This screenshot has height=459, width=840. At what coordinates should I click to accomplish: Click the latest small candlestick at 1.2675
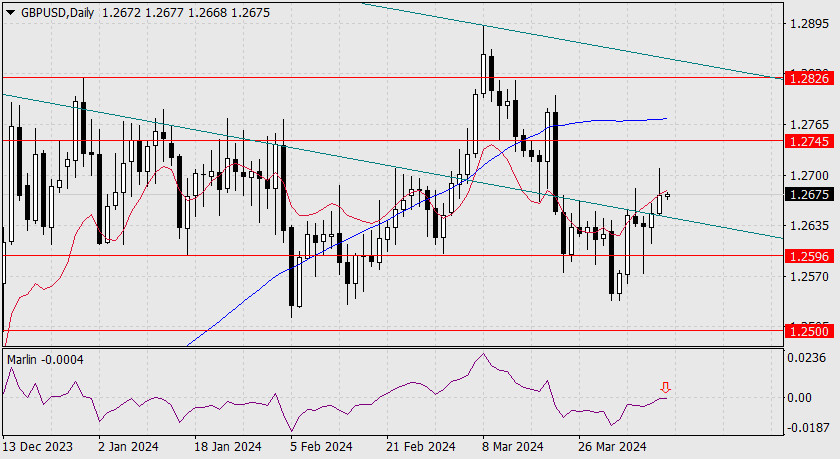pos(667,195)
